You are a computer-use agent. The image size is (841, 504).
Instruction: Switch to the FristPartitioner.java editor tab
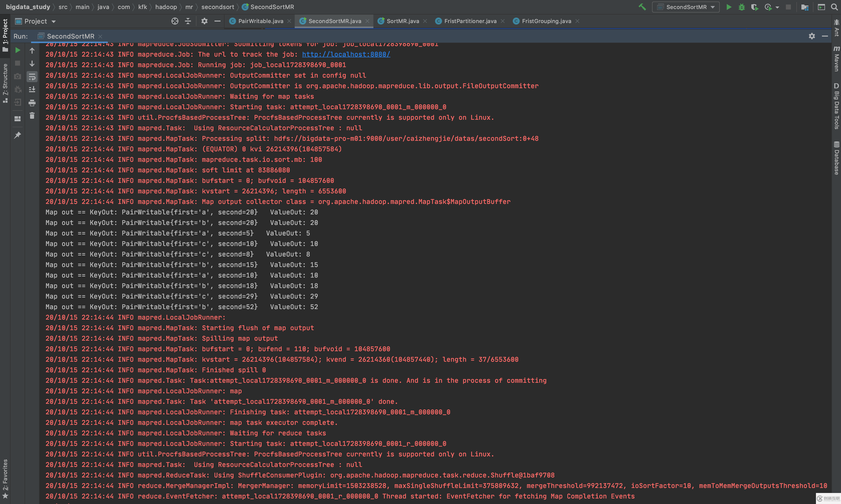pyautogui.click(x=470, y=21)
